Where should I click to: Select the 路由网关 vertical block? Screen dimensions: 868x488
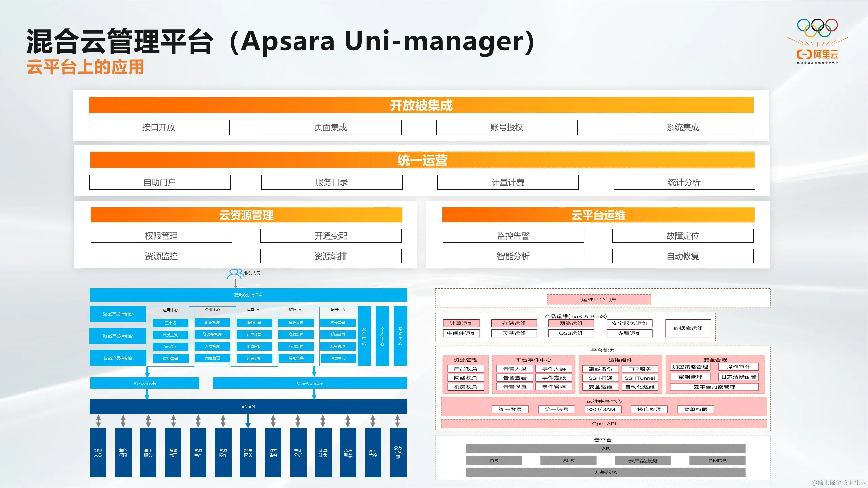(x=248, y=453)
